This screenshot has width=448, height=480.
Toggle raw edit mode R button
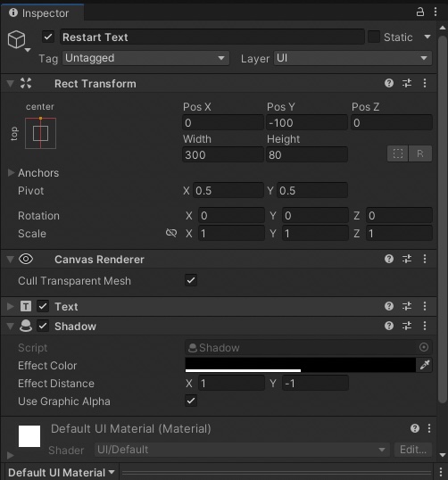coord(420,153)
